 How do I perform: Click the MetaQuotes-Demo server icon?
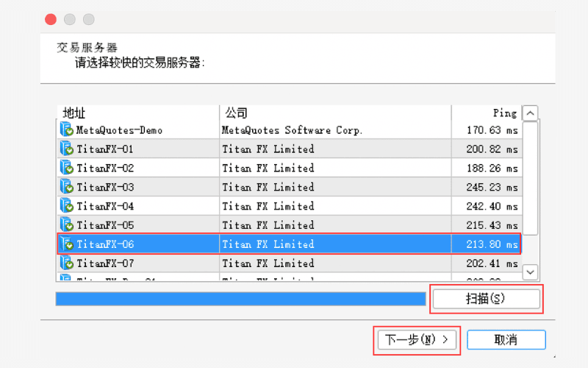tap(66, 130)
